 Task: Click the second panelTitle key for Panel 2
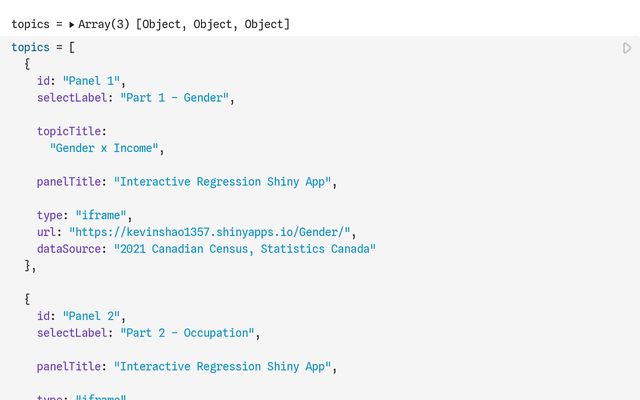(x=71, y=367)
